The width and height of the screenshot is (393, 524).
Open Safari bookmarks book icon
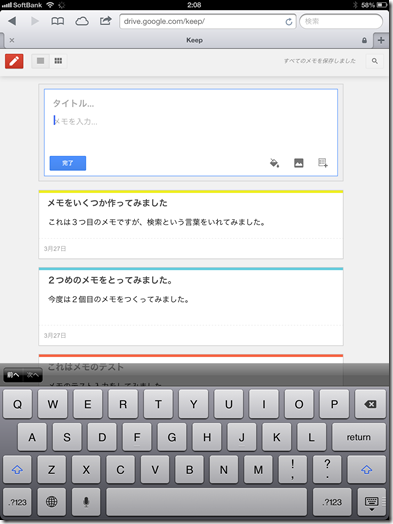tap(57, 21)
